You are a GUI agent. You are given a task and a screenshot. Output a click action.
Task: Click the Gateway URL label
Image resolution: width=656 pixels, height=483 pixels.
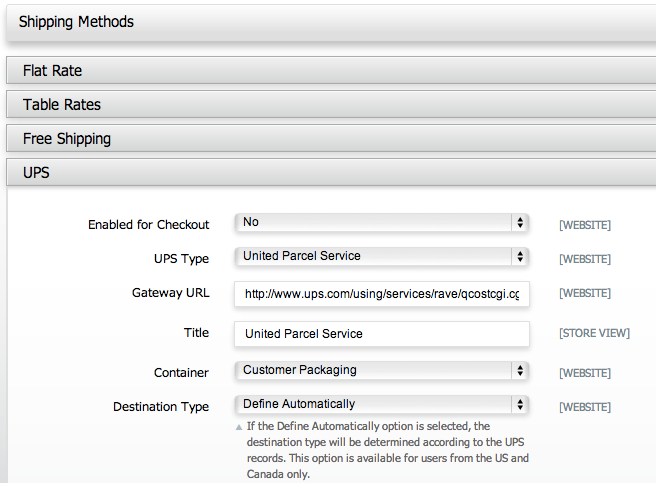tap(170, 293)
